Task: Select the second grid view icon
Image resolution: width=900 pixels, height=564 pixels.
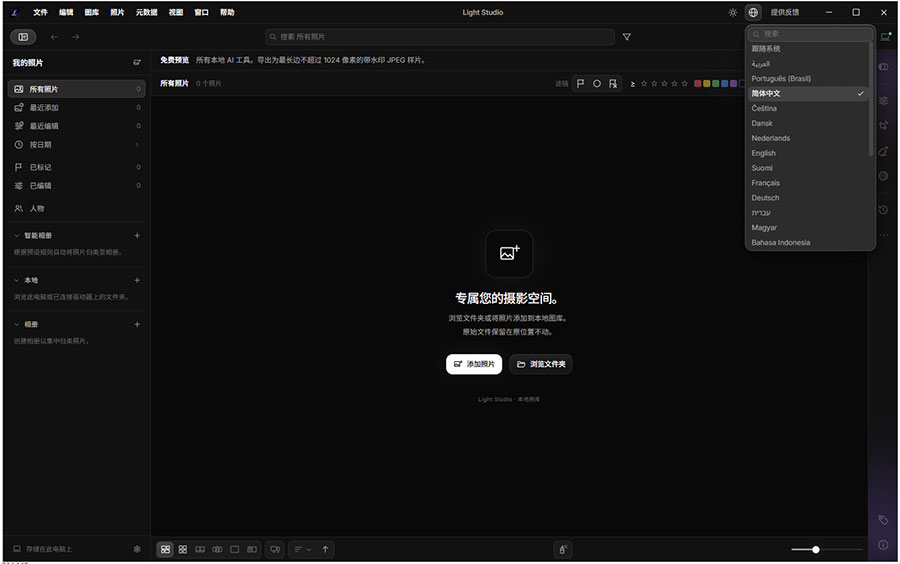Action: pos(183,549)
